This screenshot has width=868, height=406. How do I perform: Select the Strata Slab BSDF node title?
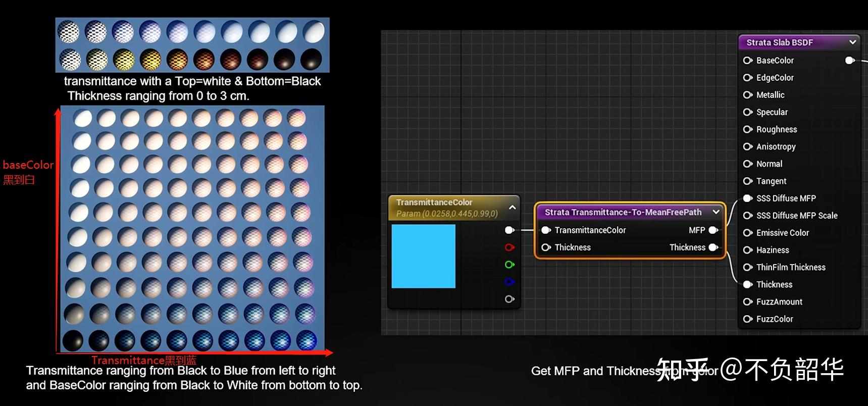point(780,42)
